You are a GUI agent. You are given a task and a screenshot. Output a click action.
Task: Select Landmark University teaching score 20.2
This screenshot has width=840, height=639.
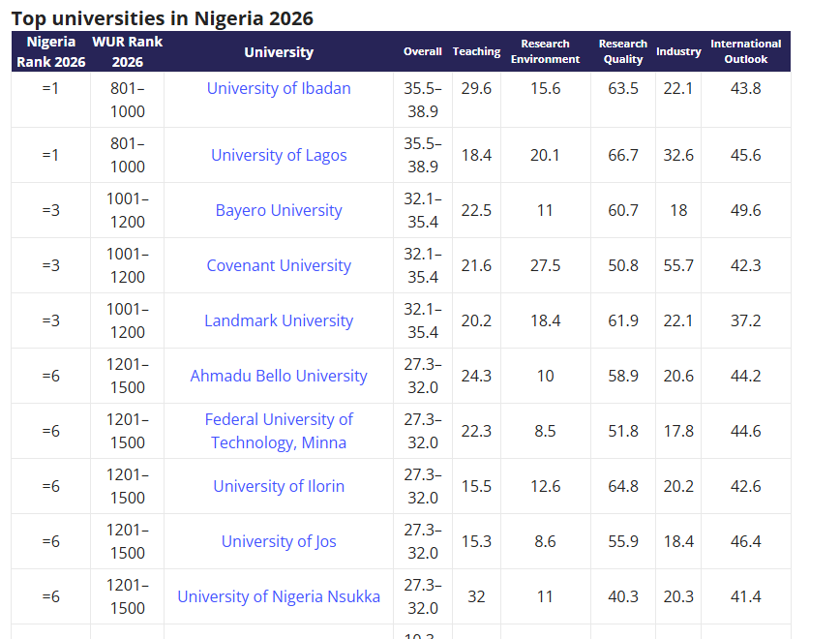pos(476,320)
